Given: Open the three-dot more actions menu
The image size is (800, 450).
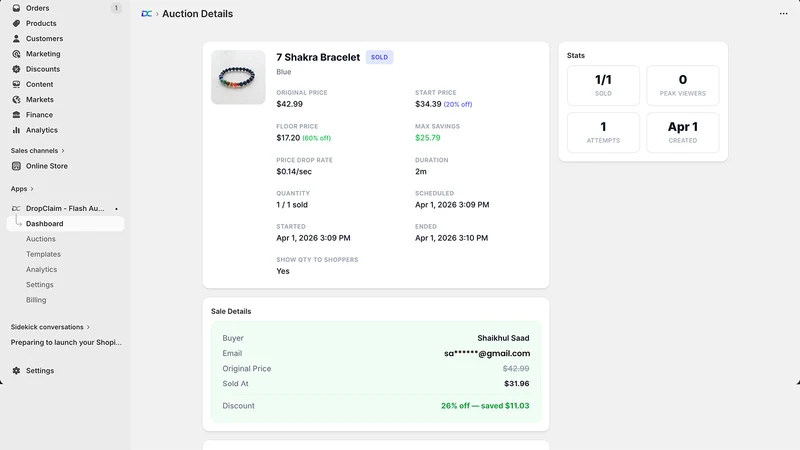Looking at the screenshot, I should pos(783,14).
